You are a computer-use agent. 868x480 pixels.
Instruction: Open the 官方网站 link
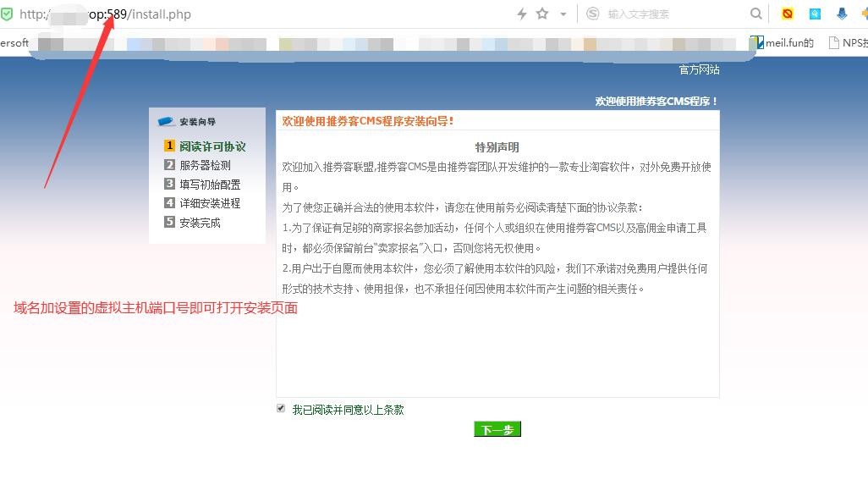point(699,69)
